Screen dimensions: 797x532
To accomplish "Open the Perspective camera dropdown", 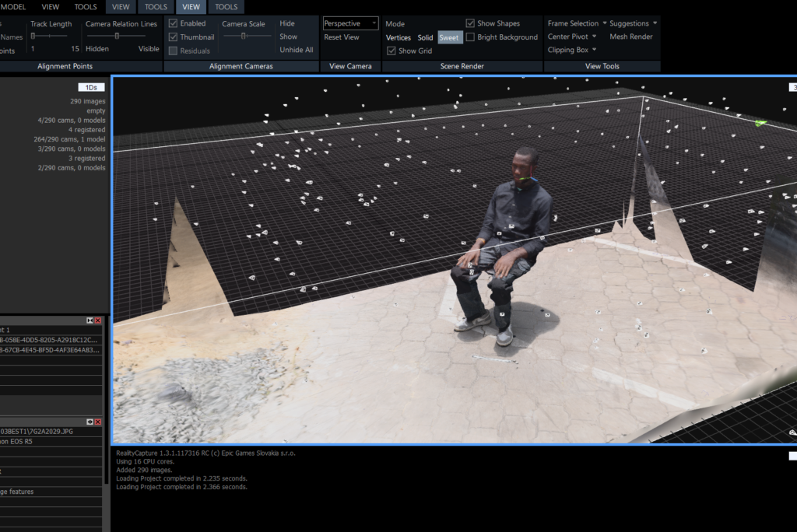I will (x=350, y=23).
